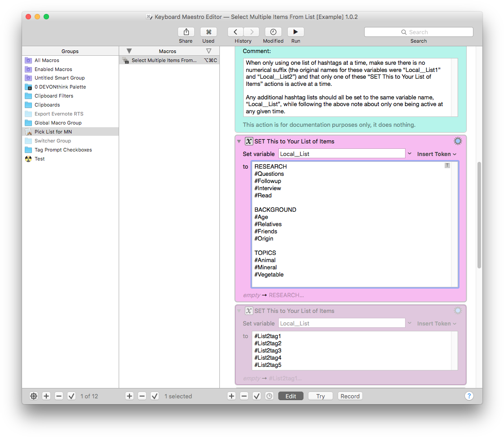Viewport: 504px width, 437px height.
Task: Delete selected macro group with minus
Action: (x=59, y=396)
